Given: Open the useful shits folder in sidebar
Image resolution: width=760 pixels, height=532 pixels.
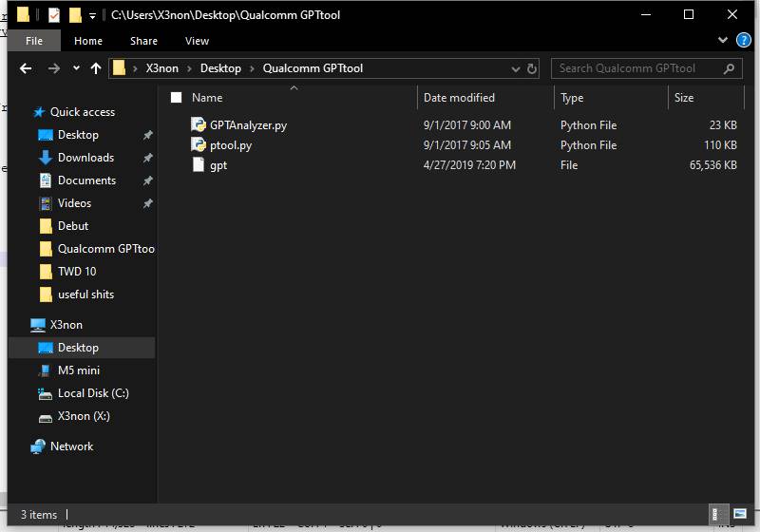Looking at the screenshot, I should point(85,294).
